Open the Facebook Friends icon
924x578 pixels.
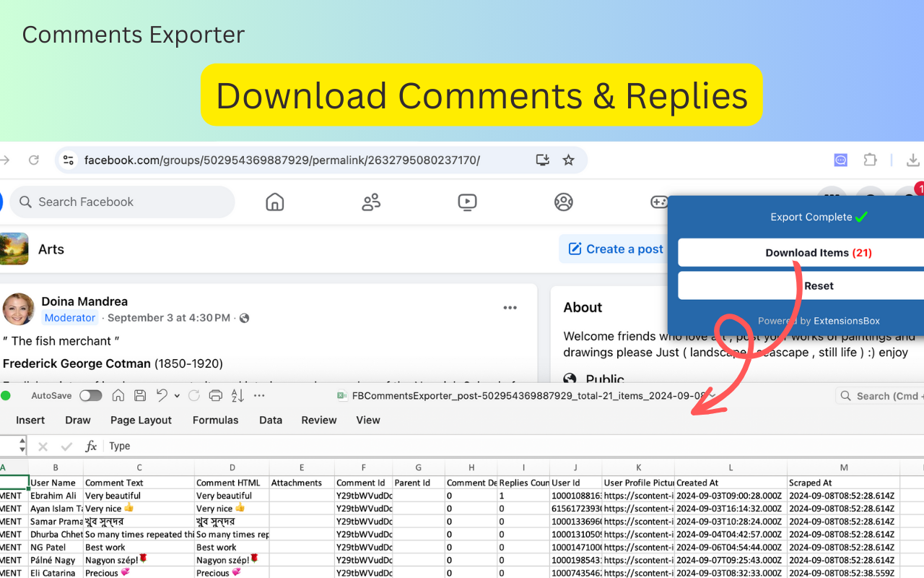point(371,202)
